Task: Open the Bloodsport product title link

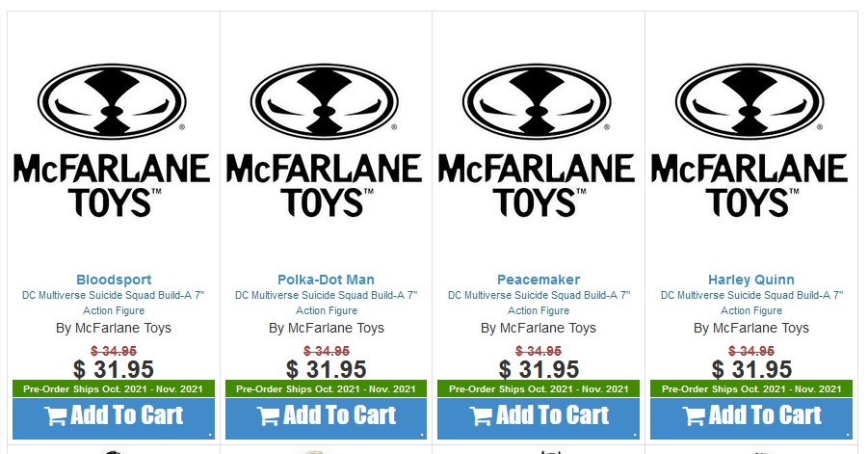Action: [x=114, y=280]
